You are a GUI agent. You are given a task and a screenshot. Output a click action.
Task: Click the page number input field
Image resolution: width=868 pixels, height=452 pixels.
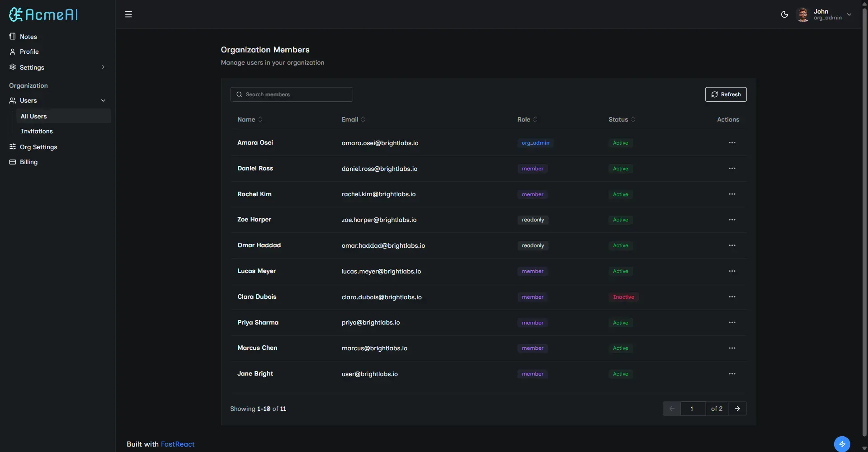pyautogui.click(x=693, y=409)
